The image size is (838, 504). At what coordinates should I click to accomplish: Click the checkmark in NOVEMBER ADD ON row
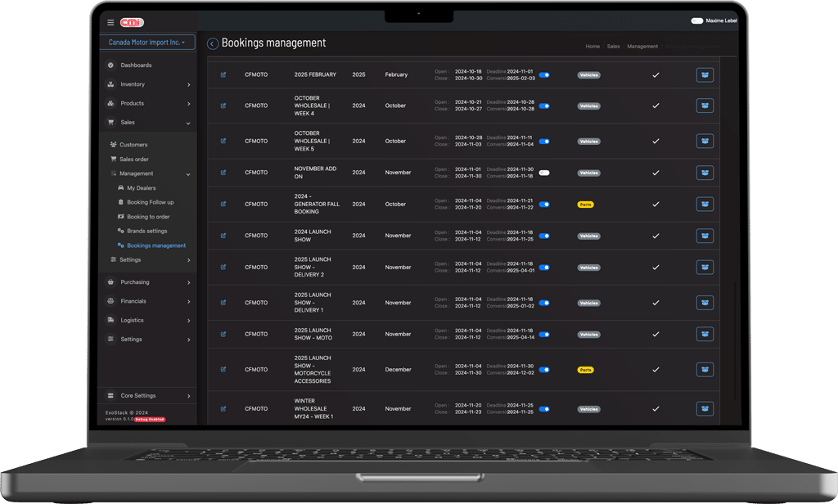tap(656, 173)
